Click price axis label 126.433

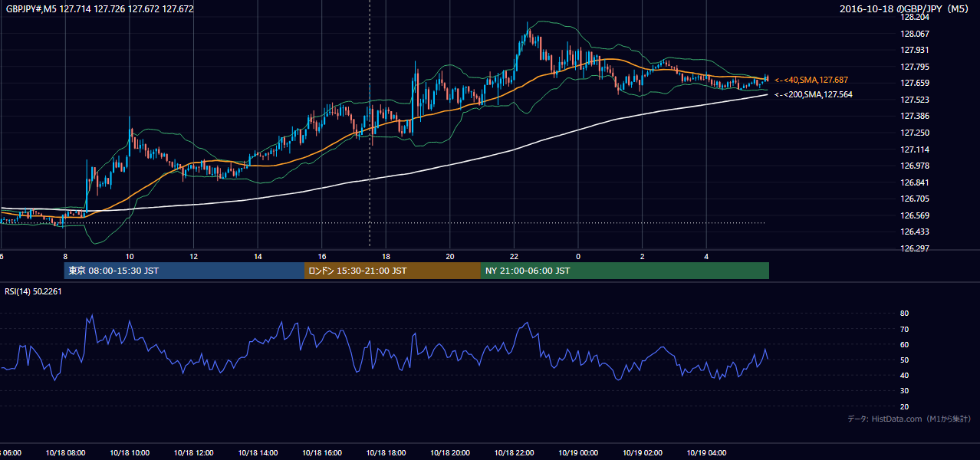pos(915,232)
